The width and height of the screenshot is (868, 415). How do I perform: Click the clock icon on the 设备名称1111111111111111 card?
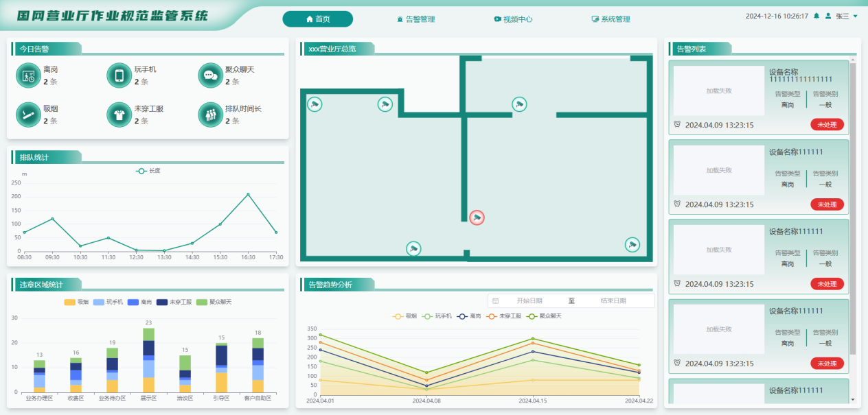click(x=677, y=125)
